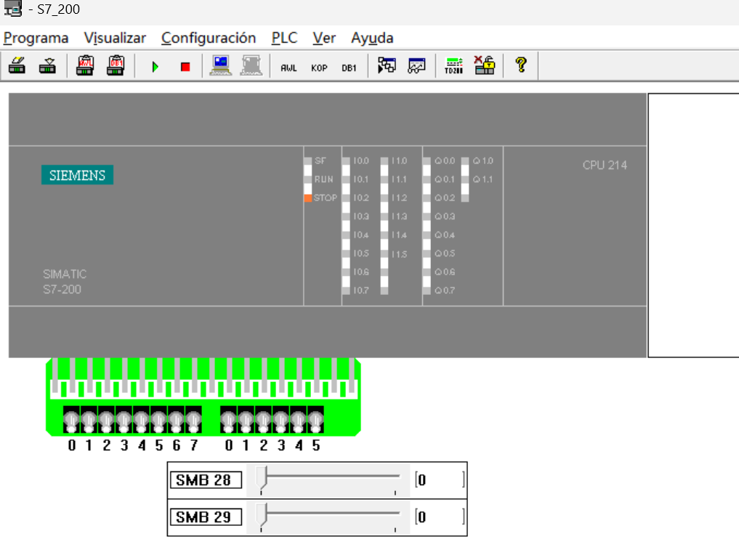
Task: Toggle switch 5 of the second input group
Action: pyautogui.click(x=315, y=420)
